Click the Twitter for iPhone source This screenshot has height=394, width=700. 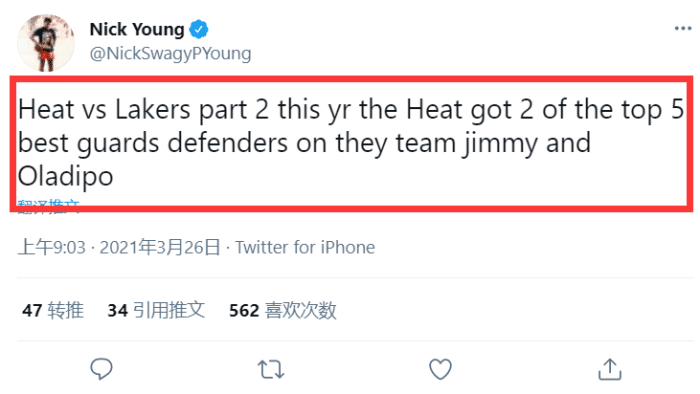(x=305, y=247)
